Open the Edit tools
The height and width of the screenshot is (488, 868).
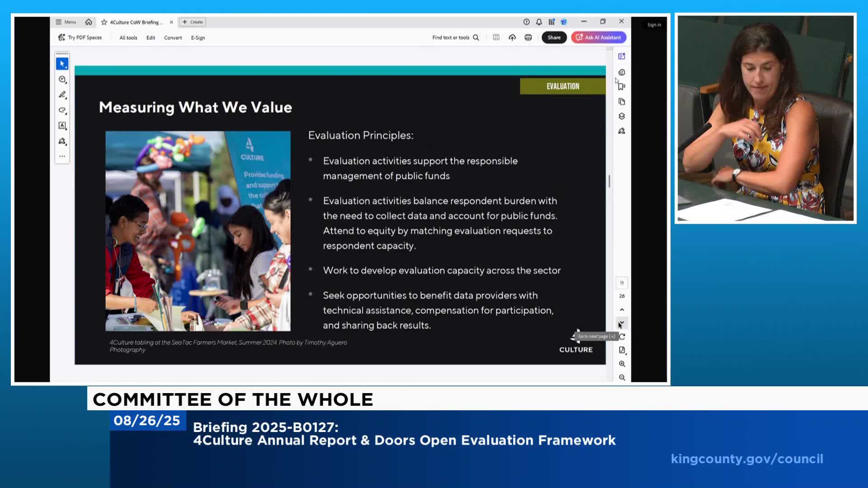[x=151, y=38]
